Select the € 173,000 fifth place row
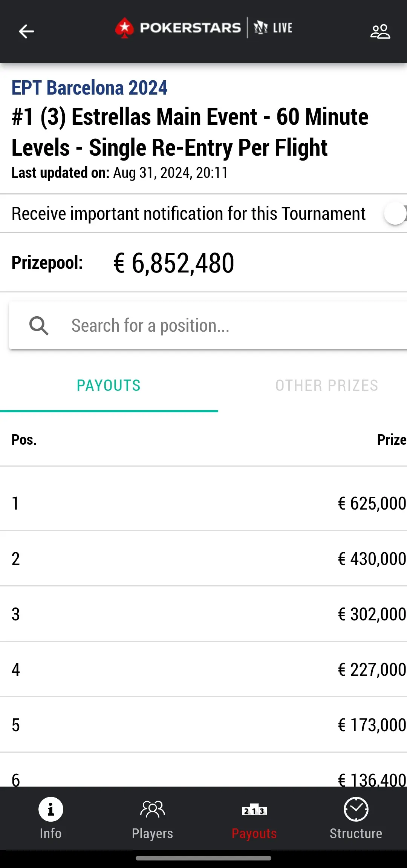The height and width of the screenshot is (868, 407). (x=203, y=725)
